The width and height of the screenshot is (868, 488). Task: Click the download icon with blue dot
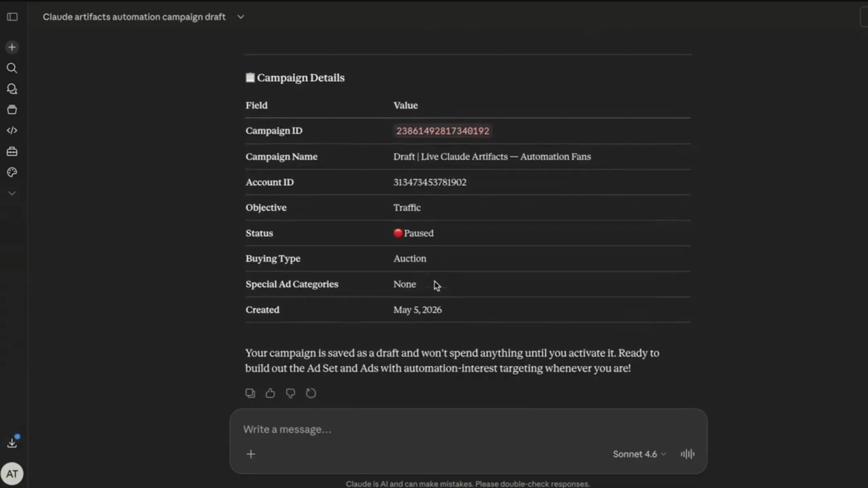[12, 443]
